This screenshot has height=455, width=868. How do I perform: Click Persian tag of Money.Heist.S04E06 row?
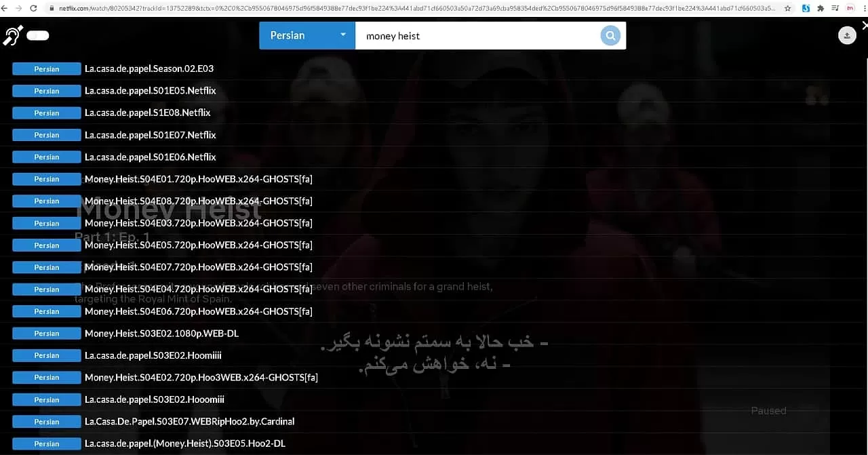(47, 311)
